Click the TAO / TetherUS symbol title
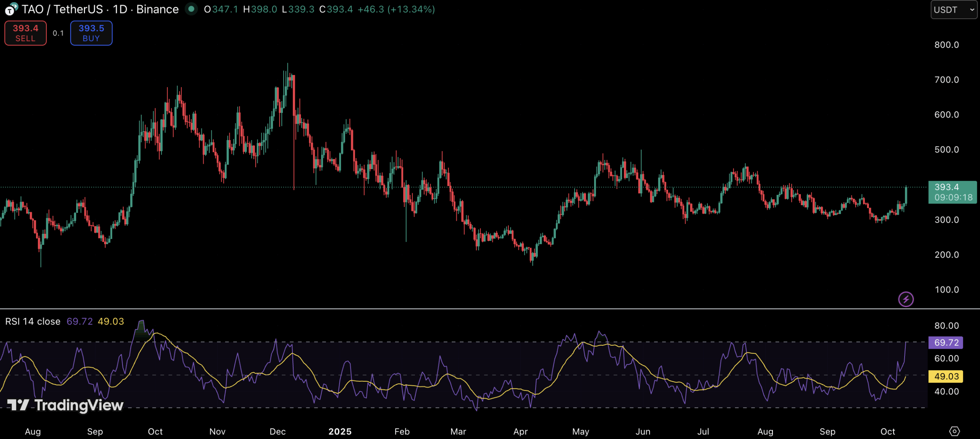This screenshot has width=980, height=439. point(62,9)
